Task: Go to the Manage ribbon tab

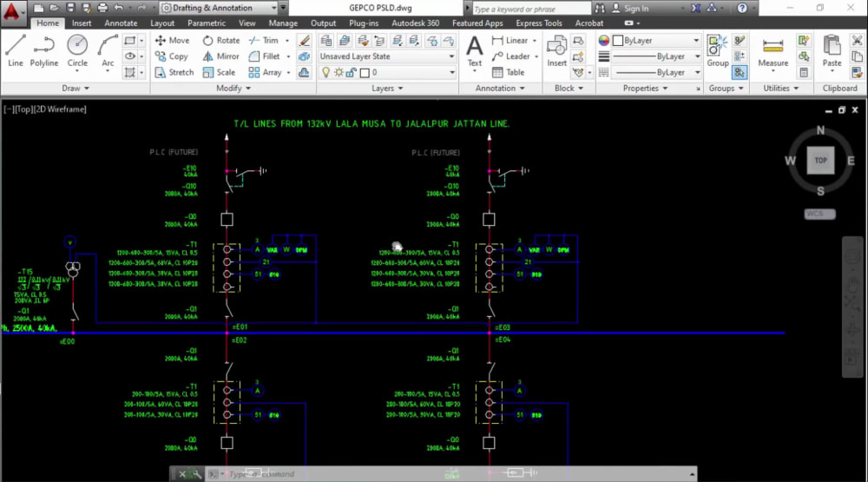Action: [x=283, y=23]
